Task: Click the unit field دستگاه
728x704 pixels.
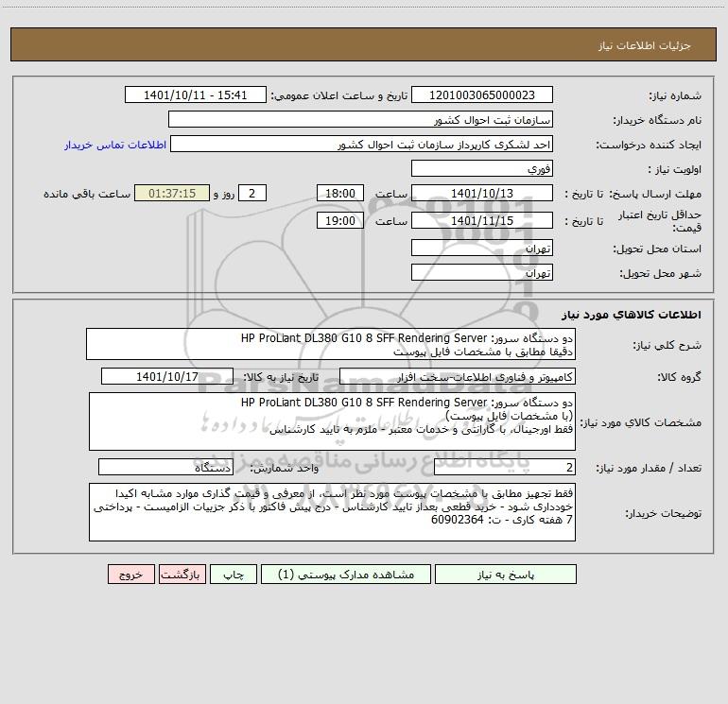Action: click(x=165, y=467)
